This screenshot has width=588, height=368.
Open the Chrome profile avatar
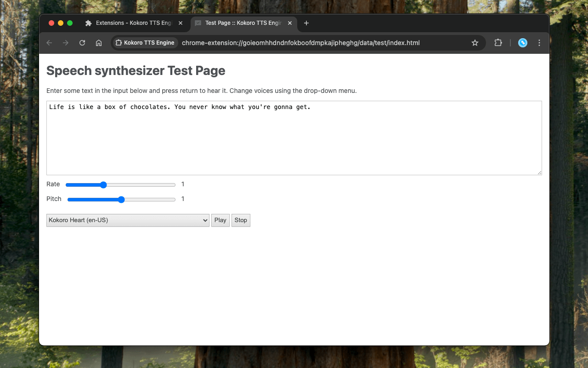click(x=523, y=43)
